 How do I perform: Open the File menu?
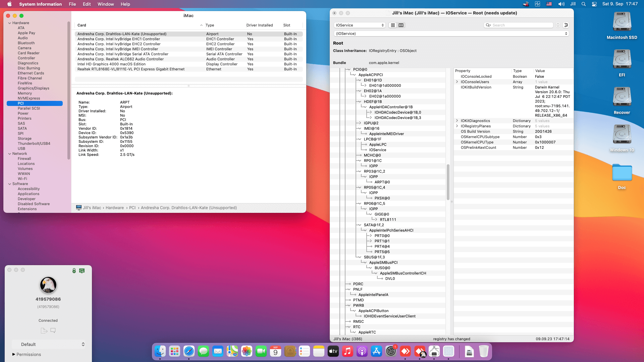coord(72,4)
